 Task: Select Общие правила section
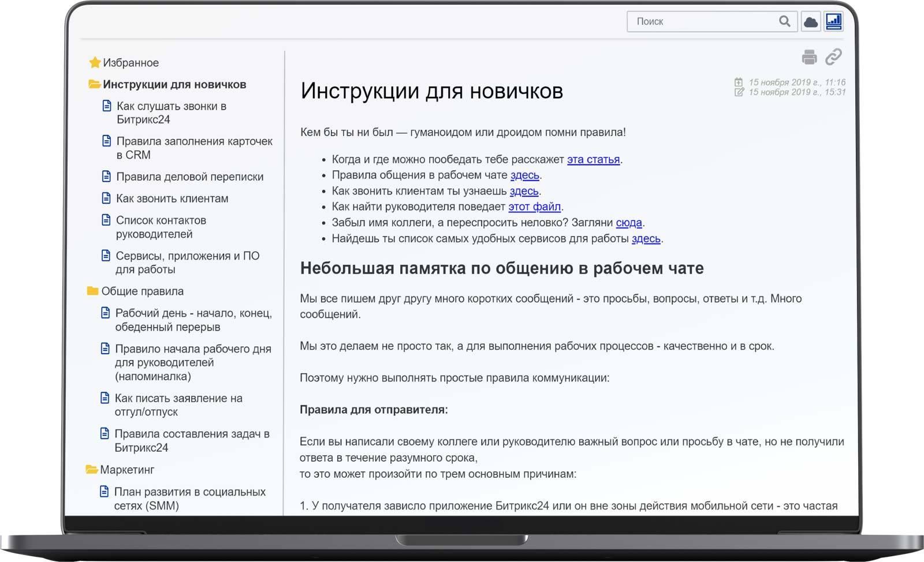pos(143,291)
